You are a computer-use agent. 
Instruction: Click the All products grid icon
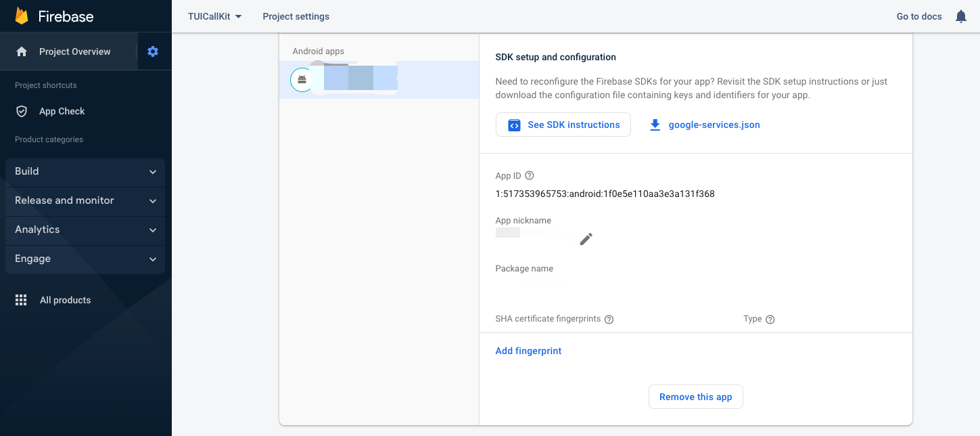[x=21, y=300]
